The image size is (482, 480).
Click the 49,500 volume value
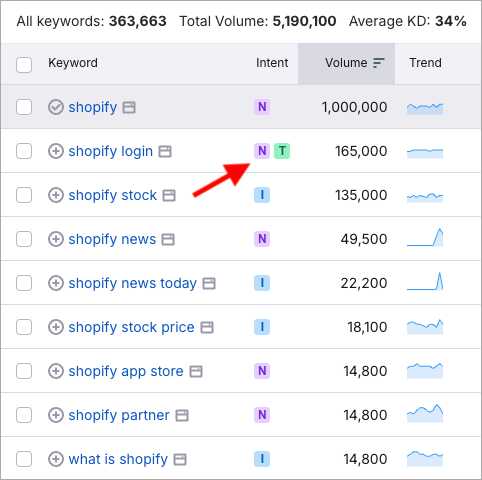tap(364, 239)
